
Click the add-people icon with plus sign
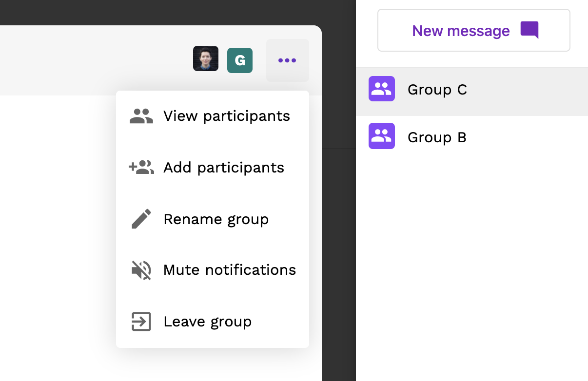[x=141, y=168]
